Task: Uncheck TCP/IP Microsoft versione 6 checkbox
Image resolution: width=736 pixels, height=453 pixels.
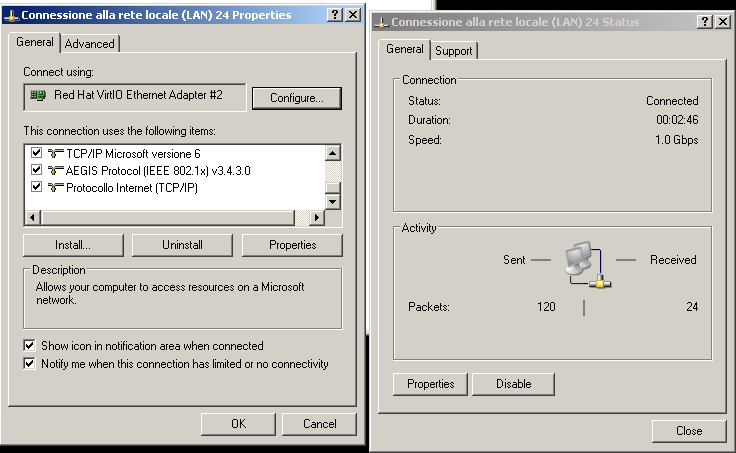Action: (x=36, y=153)
